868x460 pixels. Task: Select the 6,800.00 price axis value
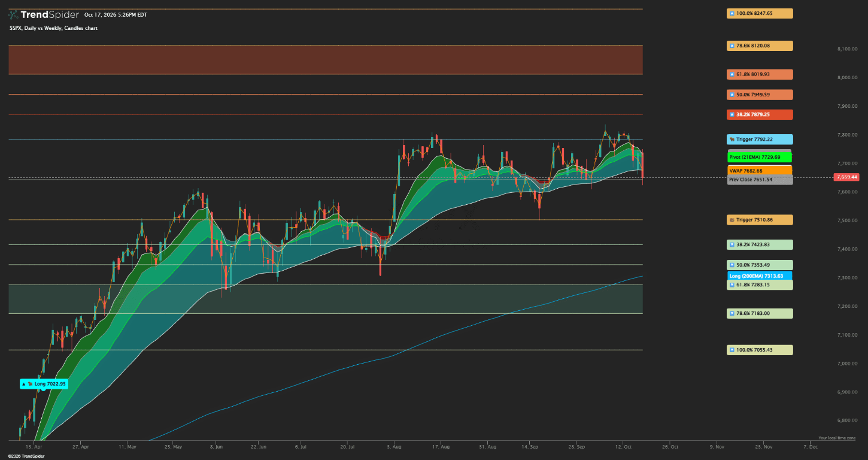tap(846, 421)
